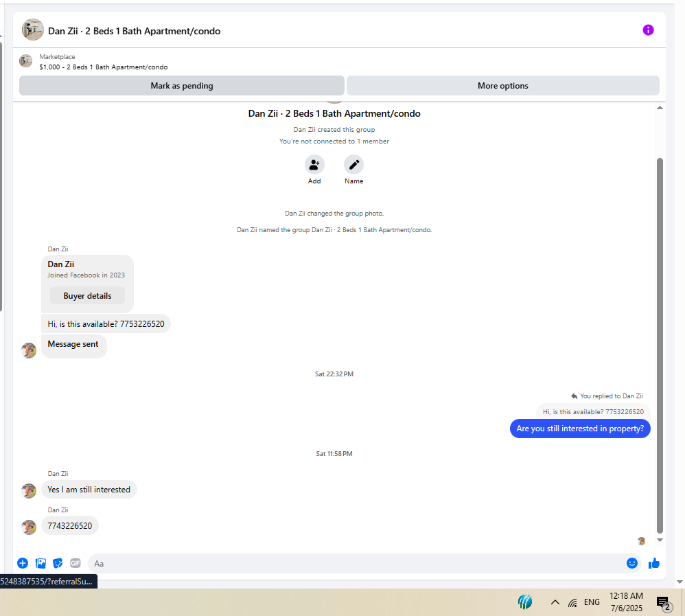
Task: Select 'Sat 11:58 PM' timestamp
Action: pos(334,454)
